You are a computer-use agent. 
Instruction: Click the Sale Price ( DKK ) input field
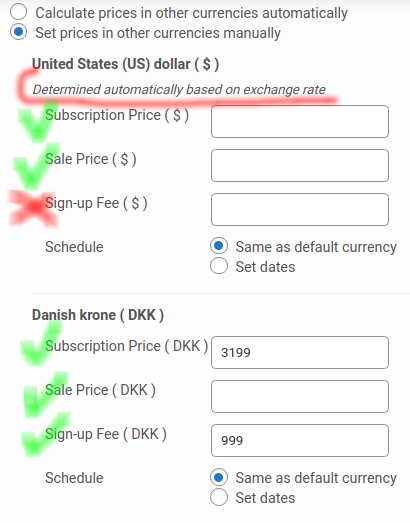[x=300, y=397]
